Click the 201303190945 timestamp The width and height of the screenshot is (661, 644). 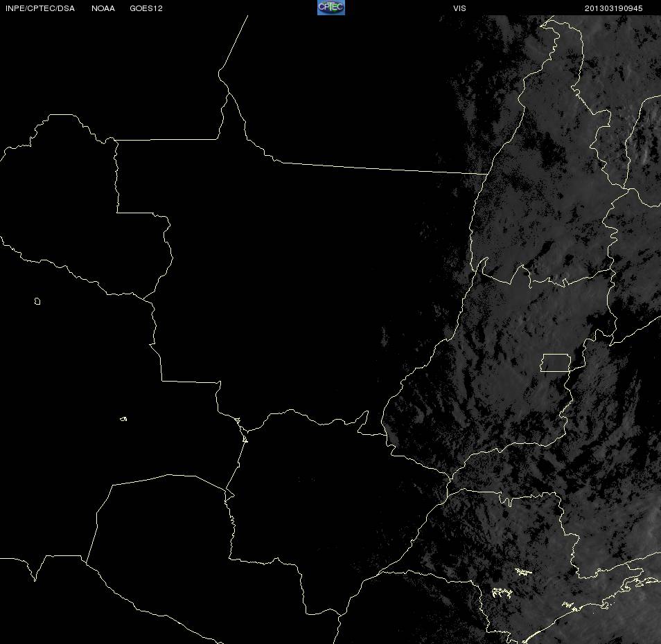pyautogui.click(x=613, y=8)
